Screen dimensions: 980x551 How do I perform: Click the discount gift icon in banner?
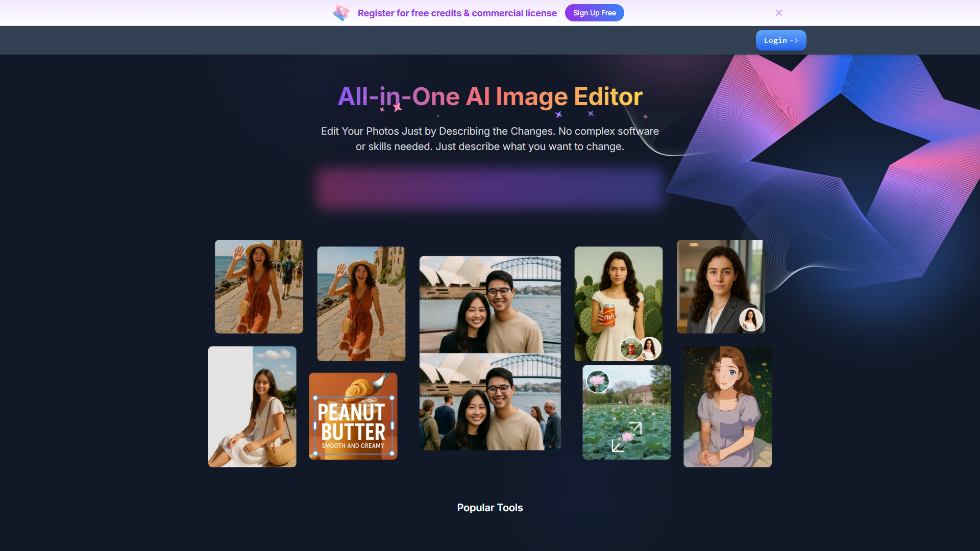341,13
